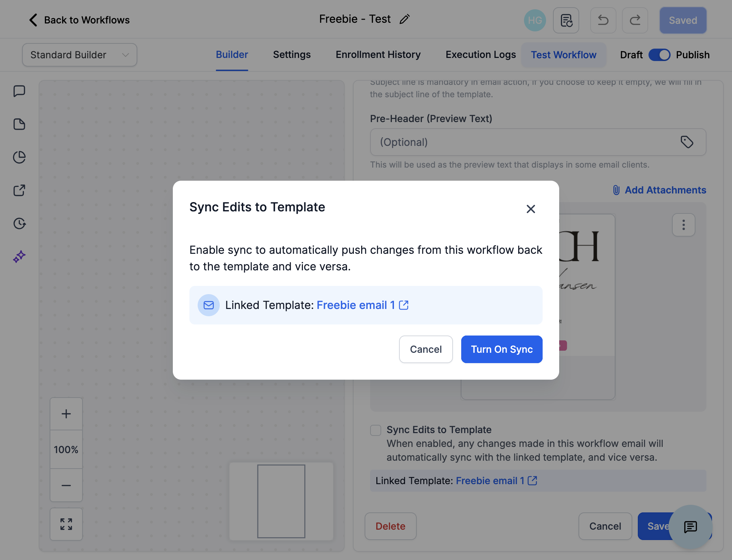The height and width of the screenshot is (560, 732).
Task: Open the pie chart stats sidebar icon
Action: 19,157
